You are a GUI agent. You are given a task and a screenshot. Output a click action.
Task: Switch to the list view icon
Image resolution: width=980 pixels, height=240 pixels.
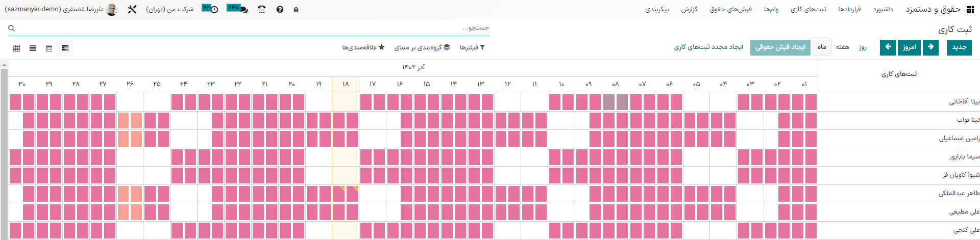click(x=33, y=48)
